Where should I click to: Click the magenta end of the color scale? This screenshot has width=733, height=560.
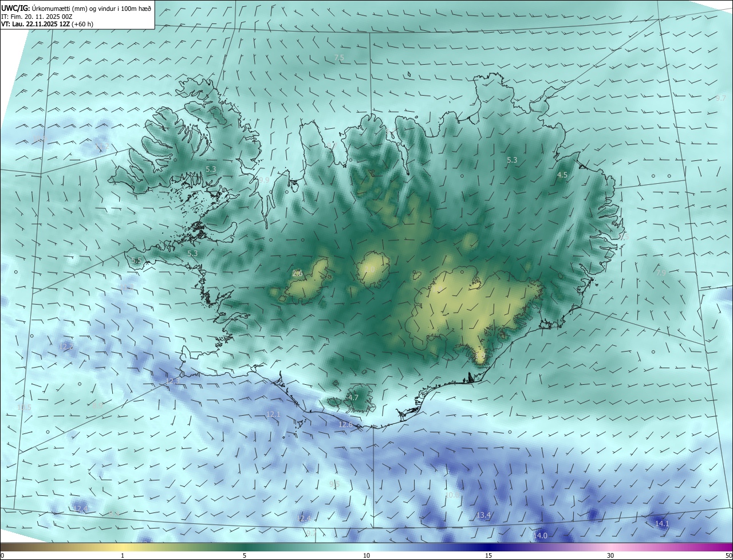724,547
